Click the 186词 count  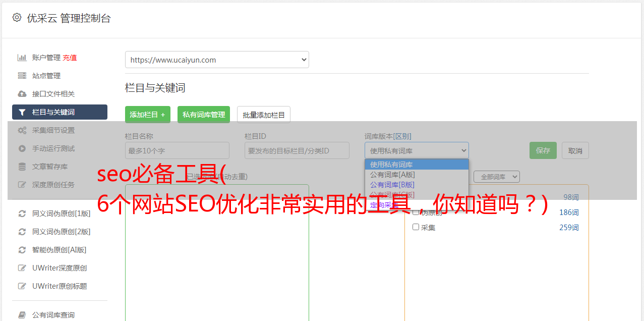pyautogui.click(x=569, y=212)
